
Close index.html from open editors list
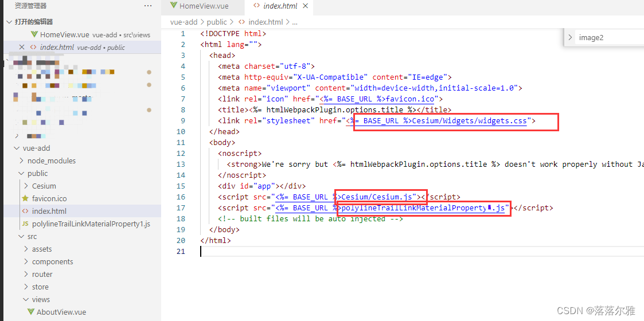[22, 47]
